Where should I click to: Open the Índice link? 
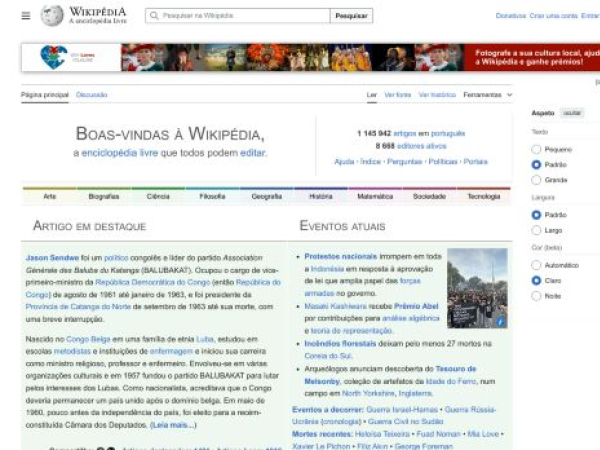pos(371,161)
